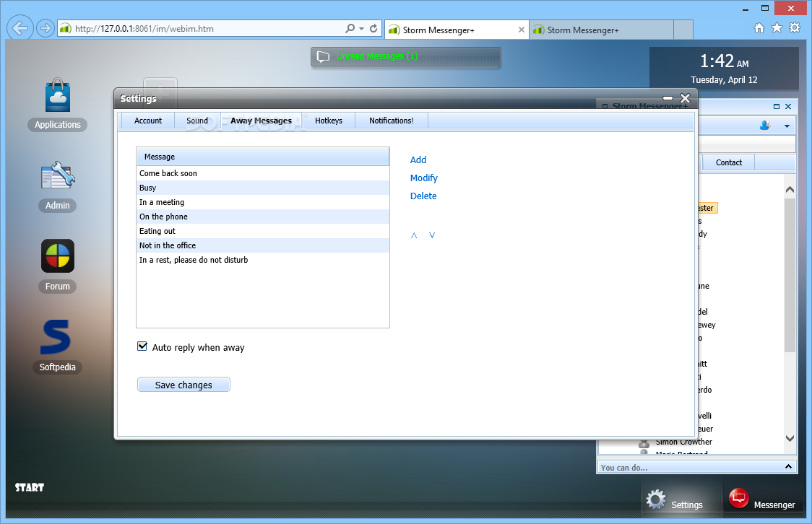Open browser favorites star

pos(777,28)
